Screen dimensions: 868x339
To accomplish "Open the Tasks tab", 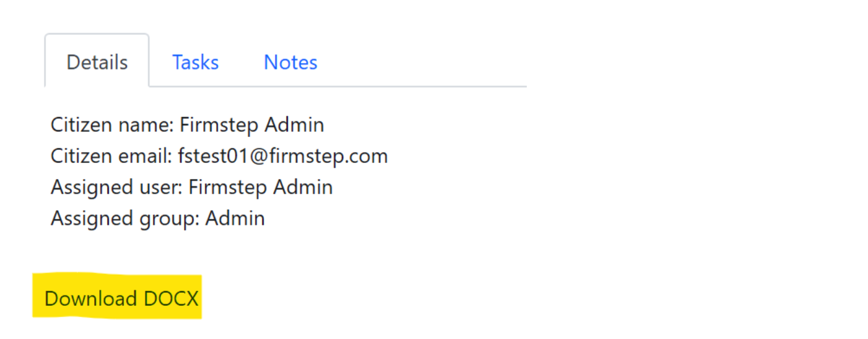I will 195,62.
